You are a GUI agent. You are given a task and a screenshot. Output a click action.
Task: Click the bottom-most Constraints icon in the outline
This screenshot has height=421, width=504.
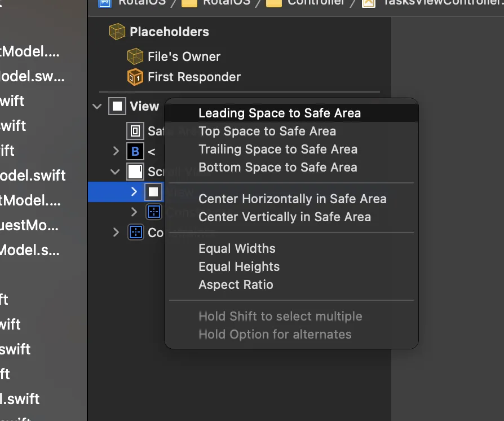[135, 232]
